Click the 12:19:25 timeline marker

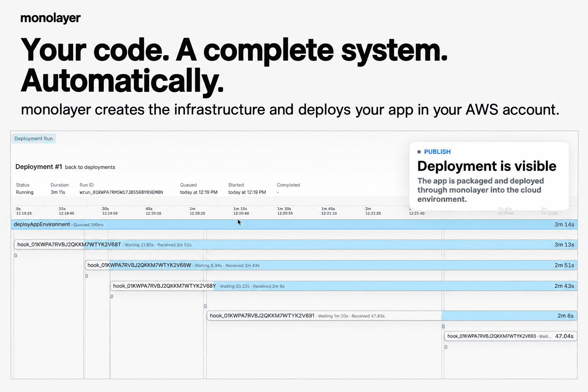[x=24, y=211]
